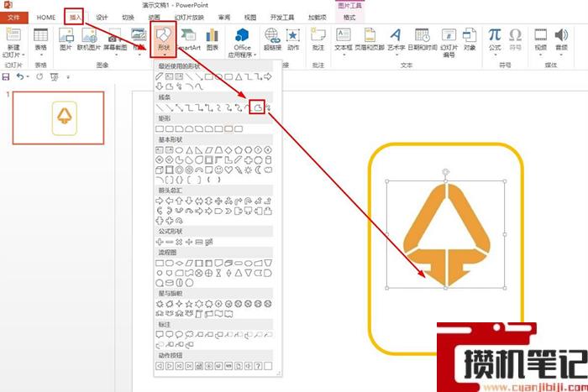
Task: Expand the undo history dropdown arrow
Action: [28, 77]
